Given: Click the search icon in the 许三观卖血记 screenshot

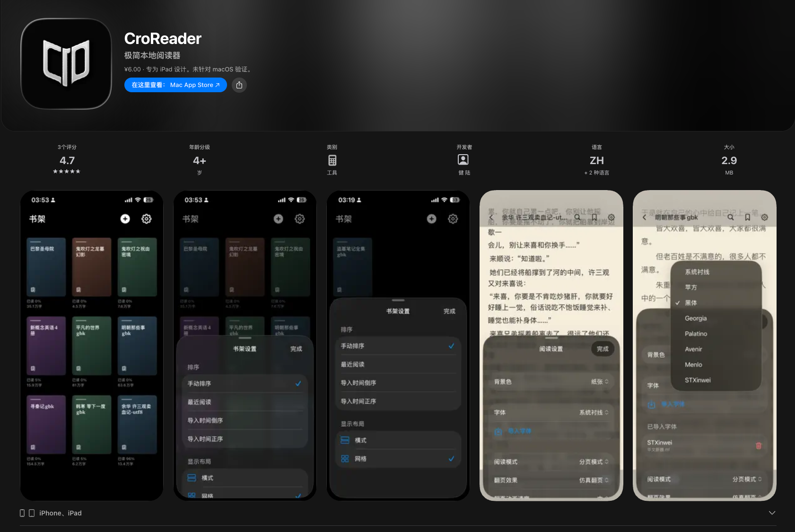Looking at the screenshot, I should 577,218.
